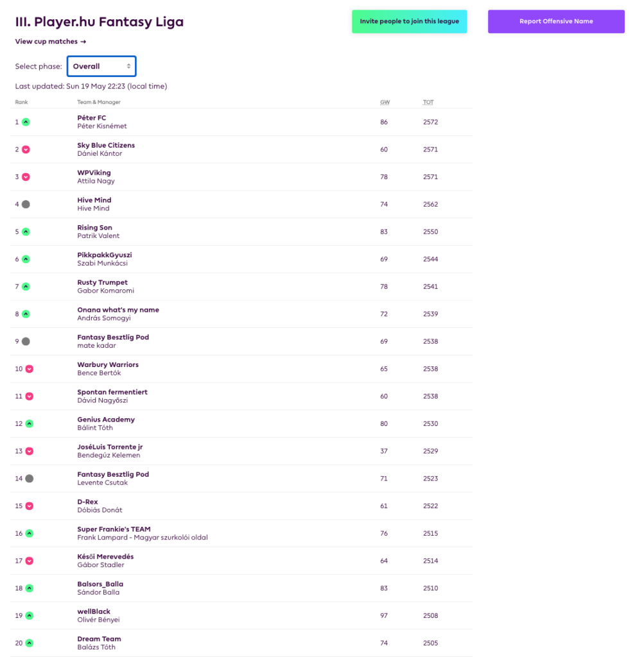Click green up arrow beside rank 1
The height and width of the screenshot is (657, 644).
(x=26, y=122)
